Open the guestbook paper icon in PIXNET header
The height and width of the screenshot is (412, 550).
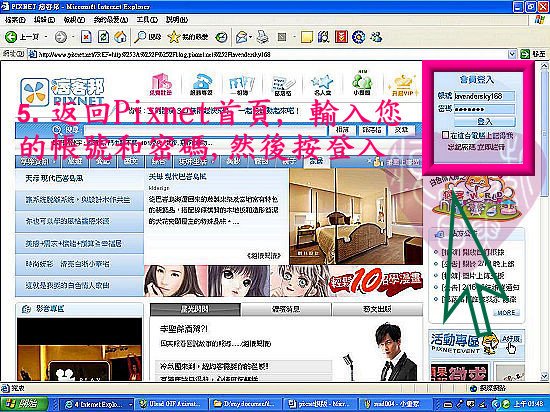click(x=283, y=85)
